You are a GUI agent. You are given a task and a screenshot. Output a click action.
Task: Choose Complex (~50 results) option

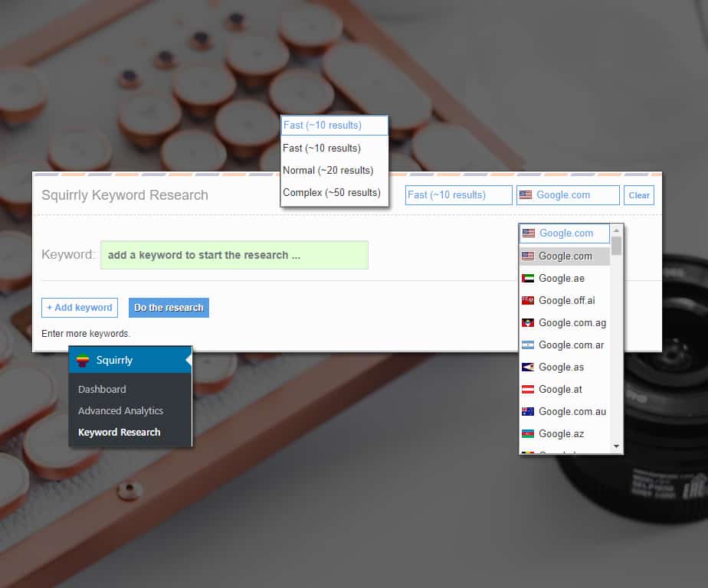pyautogui.click(x=334, y=193)
